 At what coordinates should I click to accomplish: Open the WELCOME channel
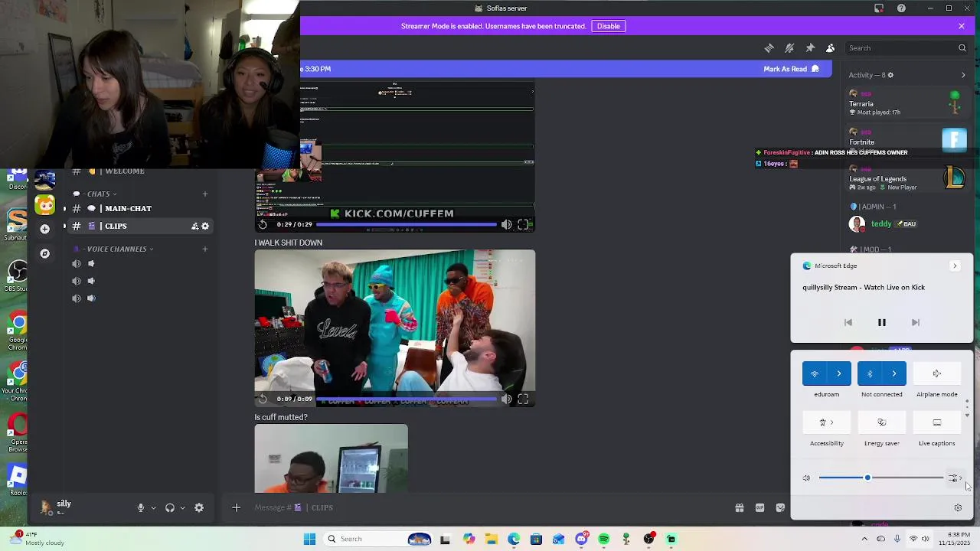coord(124,171)
